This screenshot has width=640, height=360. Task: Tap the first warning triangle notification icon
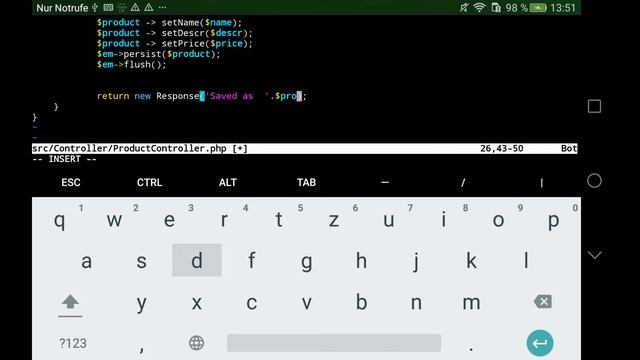click(135, 7)
